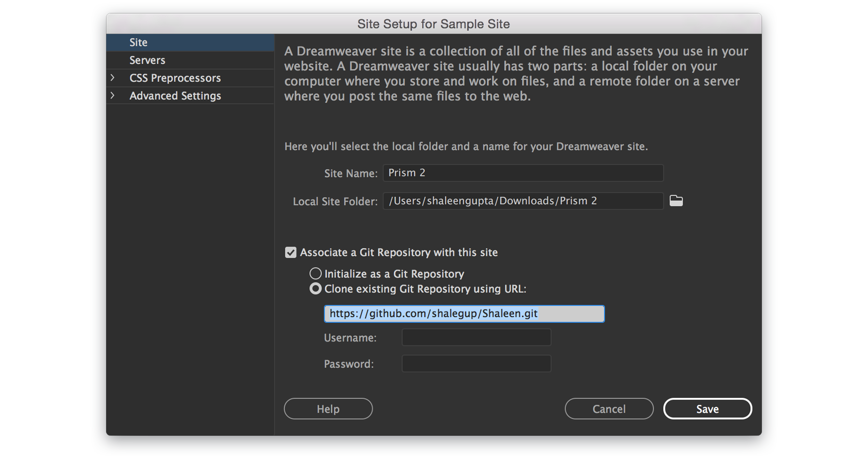Click the Help button
868x458 pixels.
[x=328, y=408]
